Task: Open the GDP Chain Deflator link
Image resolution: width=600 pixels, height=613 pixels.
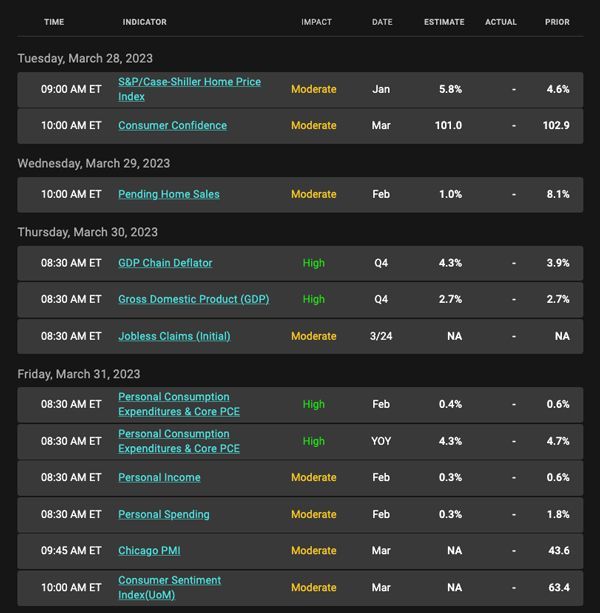Action: tap(165, 263)
